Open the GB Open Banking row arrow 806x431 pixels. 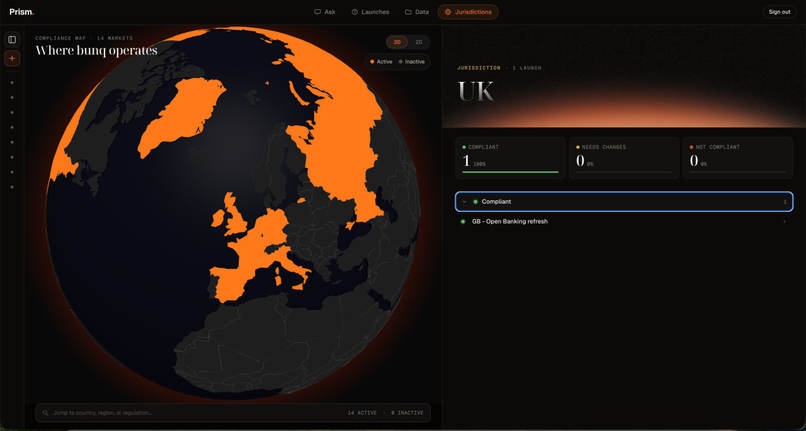pos(784,222)
